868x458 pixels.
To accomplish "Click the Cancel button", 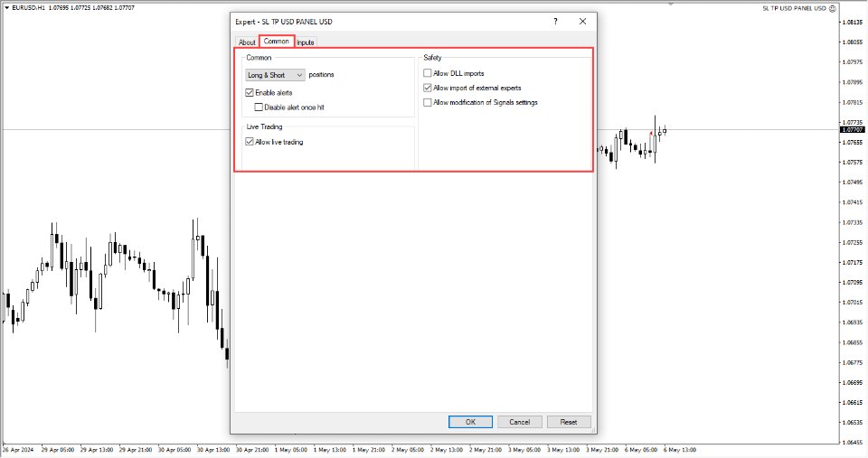I will [x=520, y=422].
